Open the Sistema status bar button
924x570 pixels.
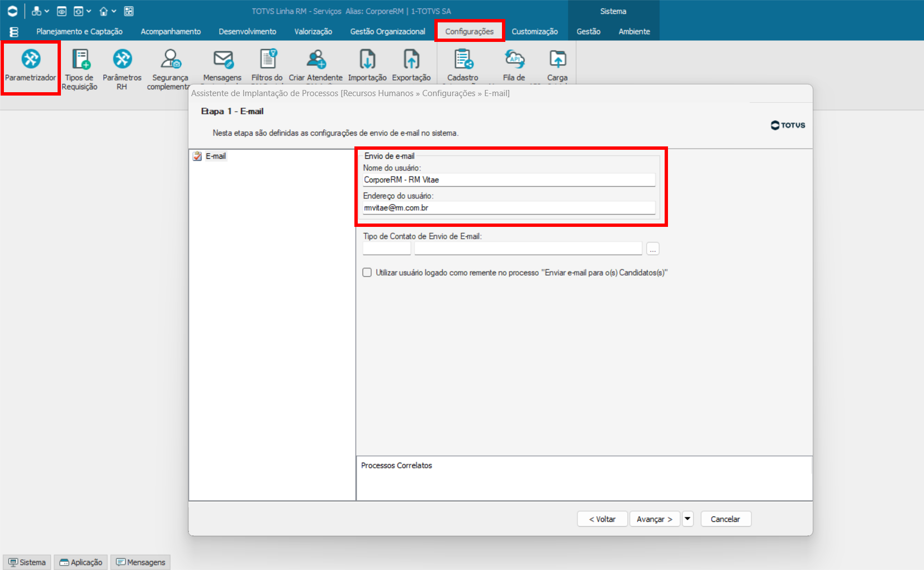[27, 562]
